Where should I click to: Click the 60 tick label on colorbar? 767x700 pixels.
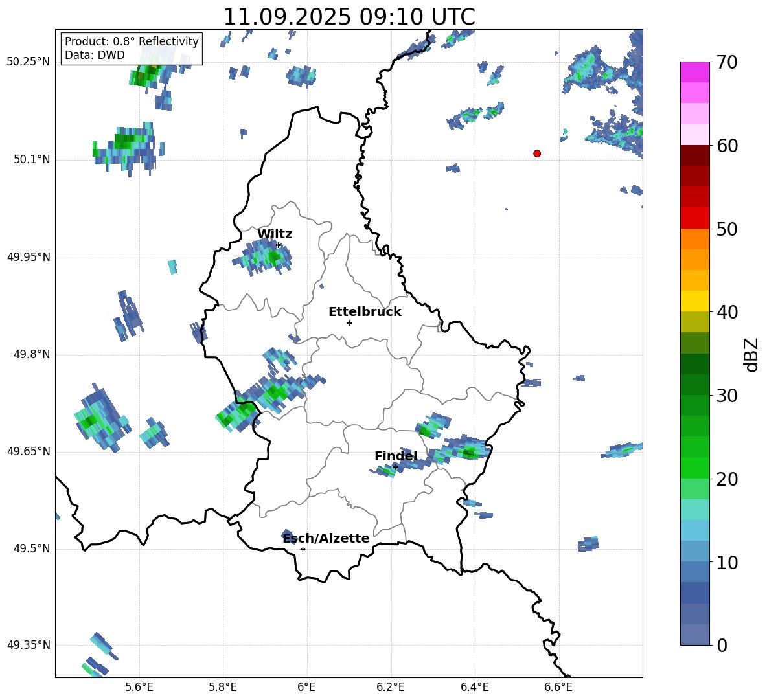(x=727, y=146)
